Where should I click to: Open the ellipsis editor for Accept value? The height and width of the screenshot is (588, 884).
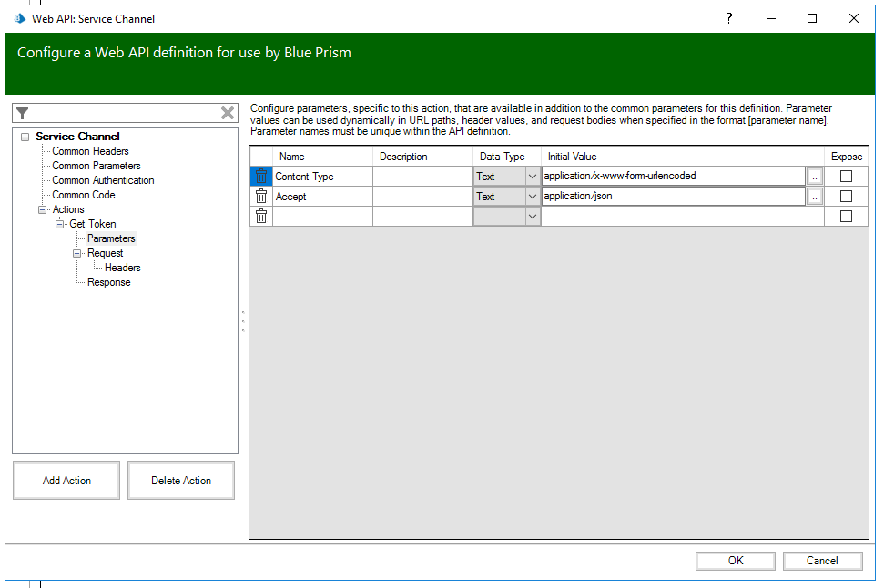click(815, 197)
